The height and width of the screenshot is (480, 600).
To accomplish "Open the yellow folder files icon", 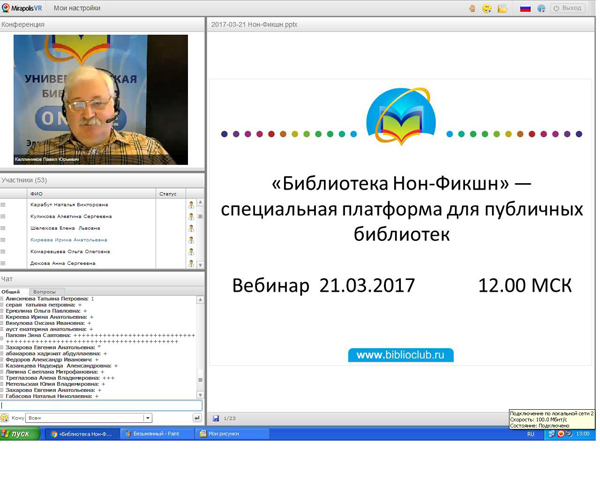I will (x=502, y=8).
